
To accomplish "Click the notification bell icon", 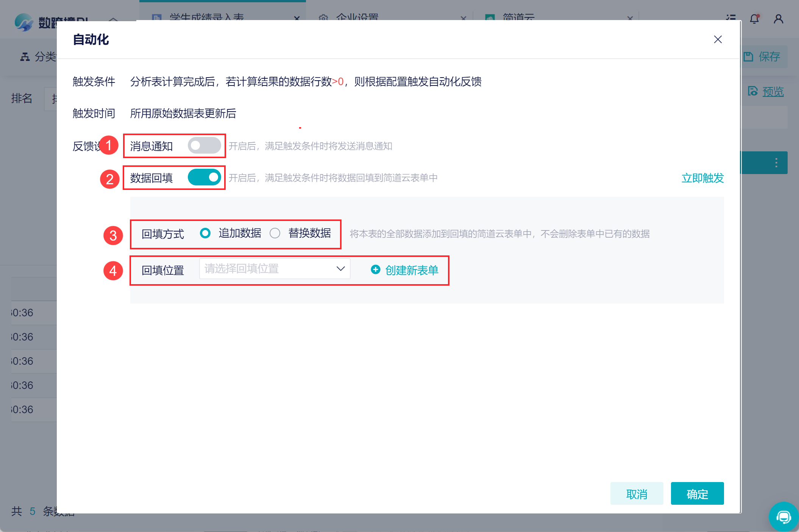I will coord(754,19).
